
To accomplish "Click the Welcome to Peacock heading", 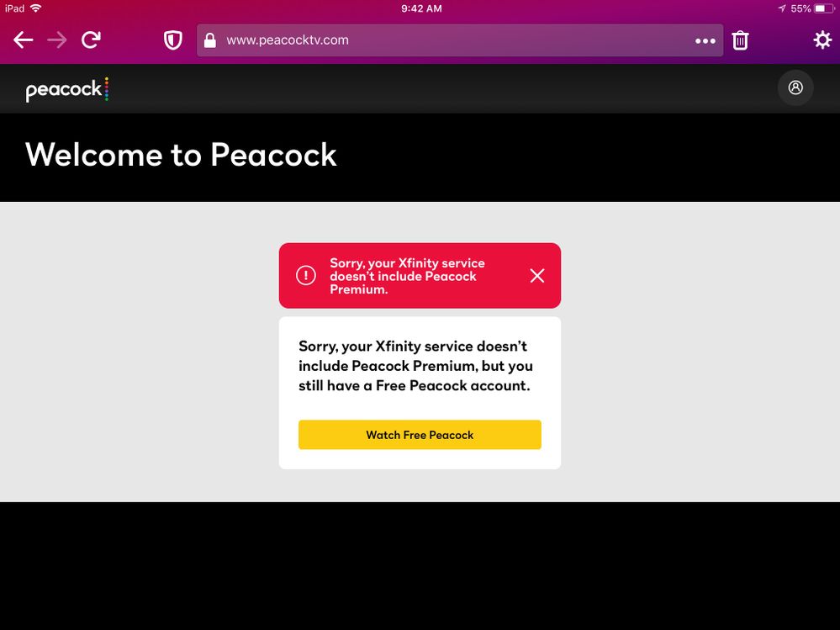I will (181, 155).
